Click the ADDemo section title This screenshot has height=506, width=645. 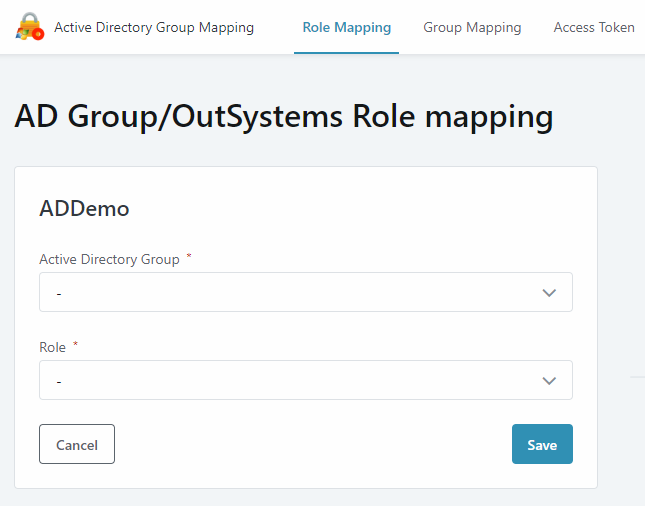click(84, 208)
